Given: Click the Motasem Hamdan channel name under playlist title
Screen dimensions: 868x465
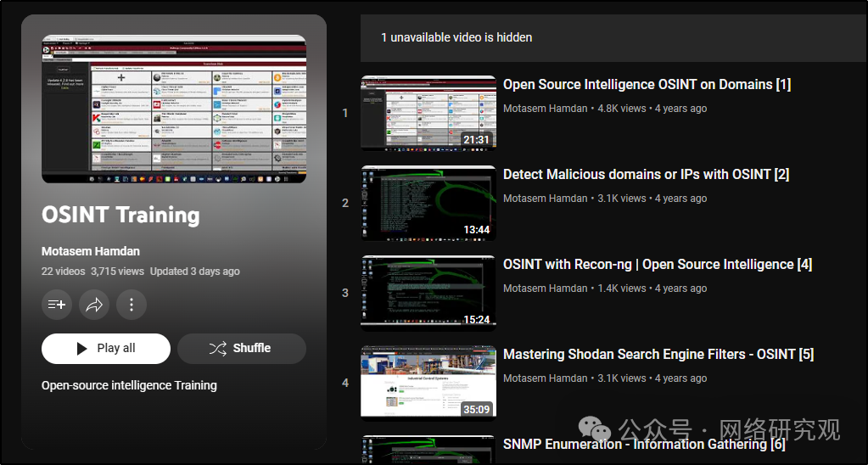Looking at the screenshot, I should click(91, 251).
